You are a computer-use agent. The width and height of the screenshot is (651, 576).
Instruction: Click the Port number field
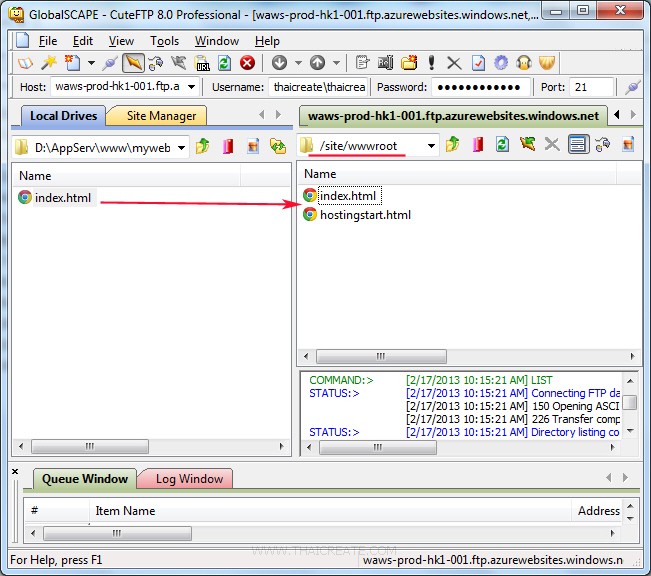pos(591,87)
